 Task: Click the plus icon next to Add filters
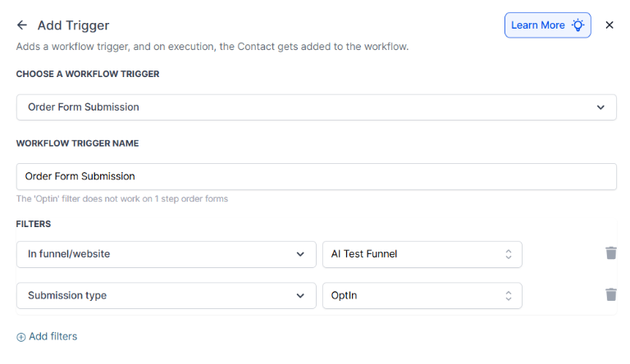(21, 337)
